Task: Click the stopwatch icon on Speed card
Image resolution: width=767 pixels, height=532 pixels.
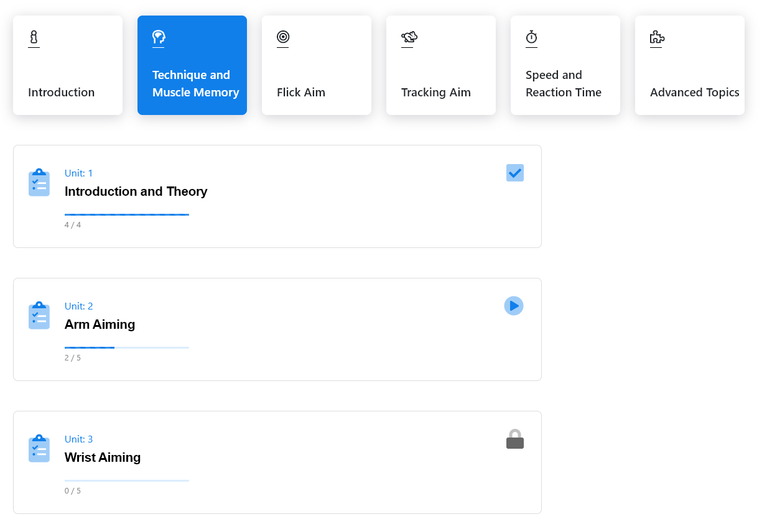Action: [x=531, y=37]
